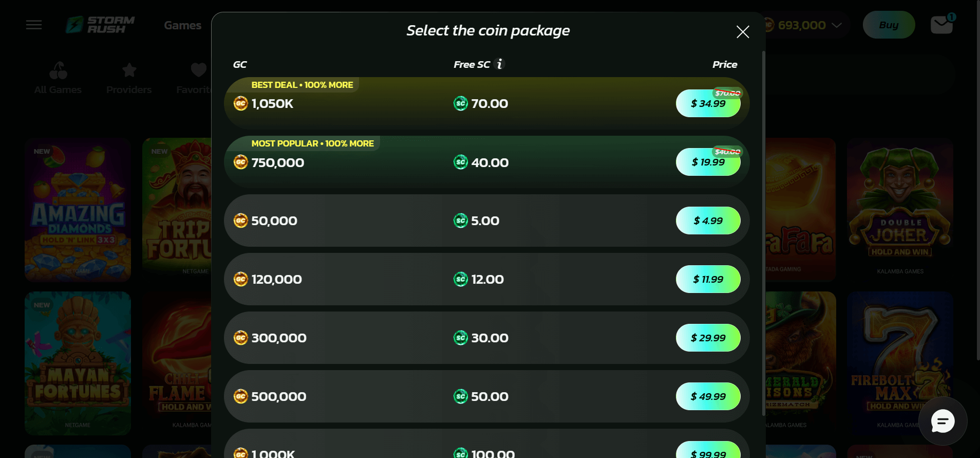Buy the 300,000 GC package for $29.99

tap(708, 338)
